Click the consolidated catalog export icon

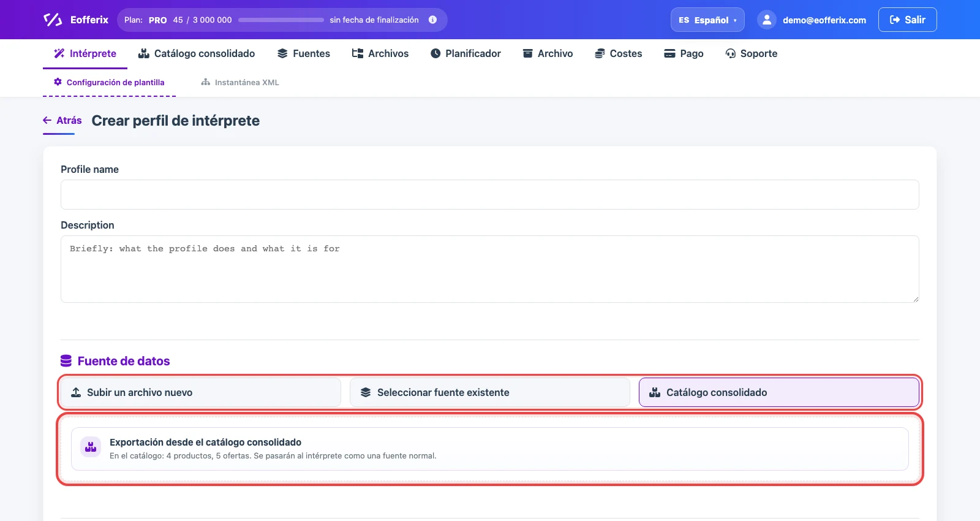pos(91,447)
